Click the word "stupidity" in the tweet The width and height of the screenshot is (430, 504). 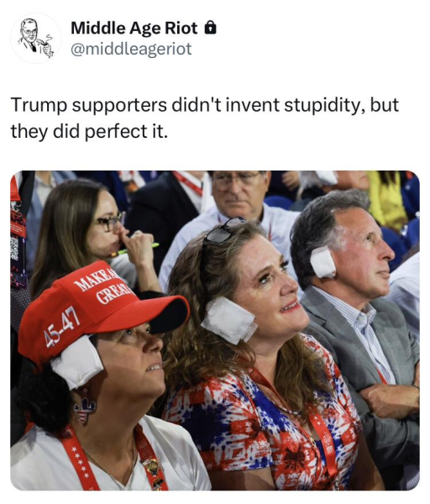323,105
